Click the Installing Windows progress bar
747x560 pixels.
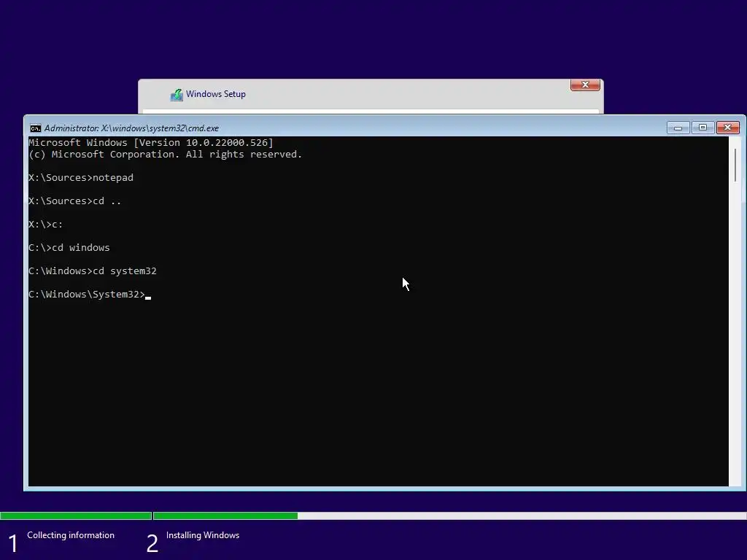449,516
